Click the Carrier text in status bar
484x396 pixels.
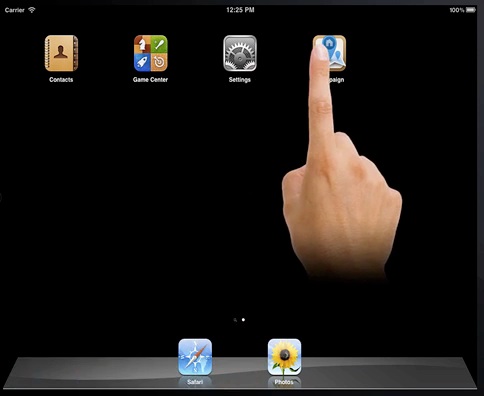click(15, 10)
